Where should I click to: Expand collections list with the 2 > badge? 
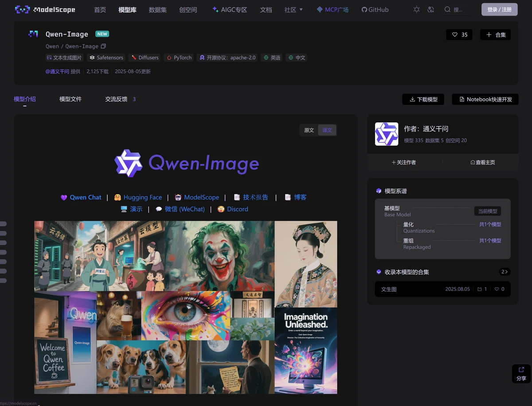(x=505, y=272)
